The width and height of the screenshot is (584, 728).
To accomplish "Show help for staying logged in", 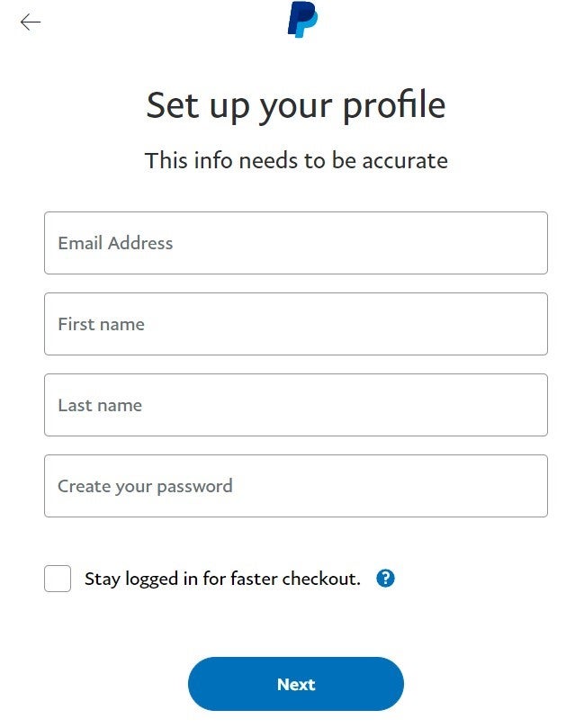I will tap(385, 579).
